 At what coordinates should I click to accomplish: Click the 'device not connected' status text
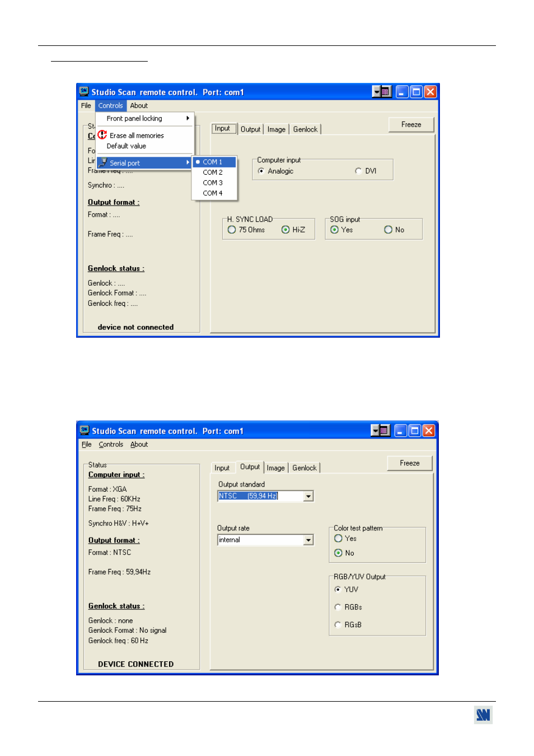pos(136,327)
